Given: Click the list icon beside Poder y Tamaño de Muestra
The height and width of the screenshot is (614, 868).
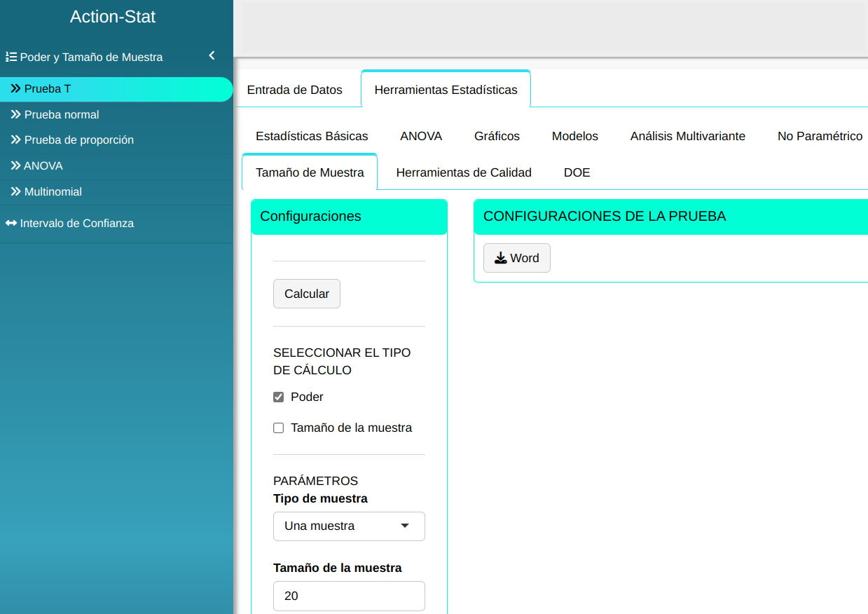Looking at the screenshot, I should [11, 57].
